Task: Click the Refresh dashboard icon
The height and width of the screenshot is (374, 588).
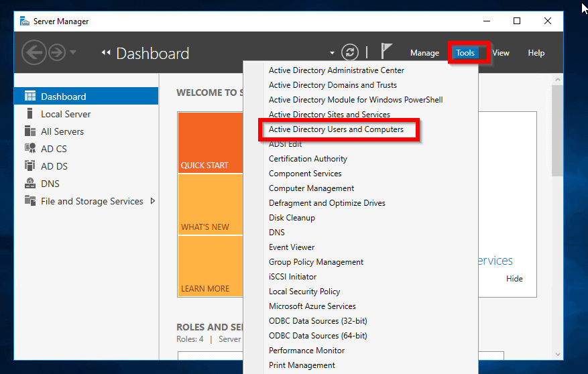Action: tap(349, 52)
